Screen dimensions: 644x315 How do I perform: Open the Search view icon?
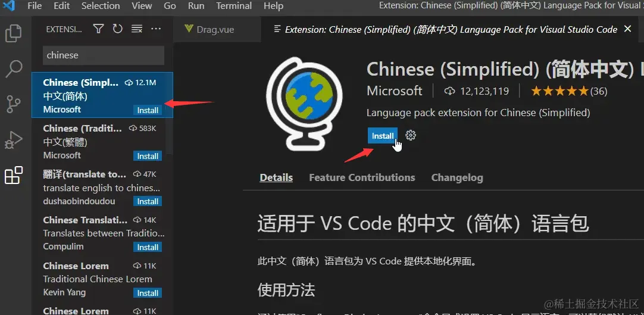click(x=14, y=69)
